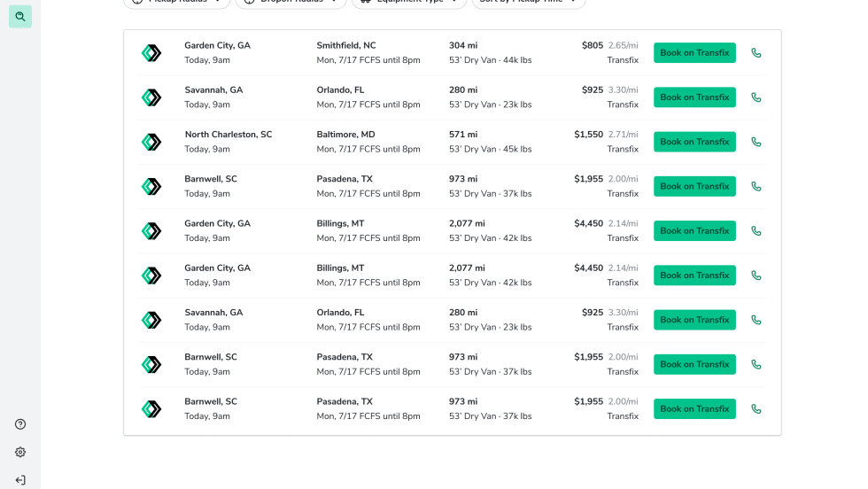Click the phone icon on the last Pasadena load
The width and height of the screenshot is (868, 489).
coord(756,409)
